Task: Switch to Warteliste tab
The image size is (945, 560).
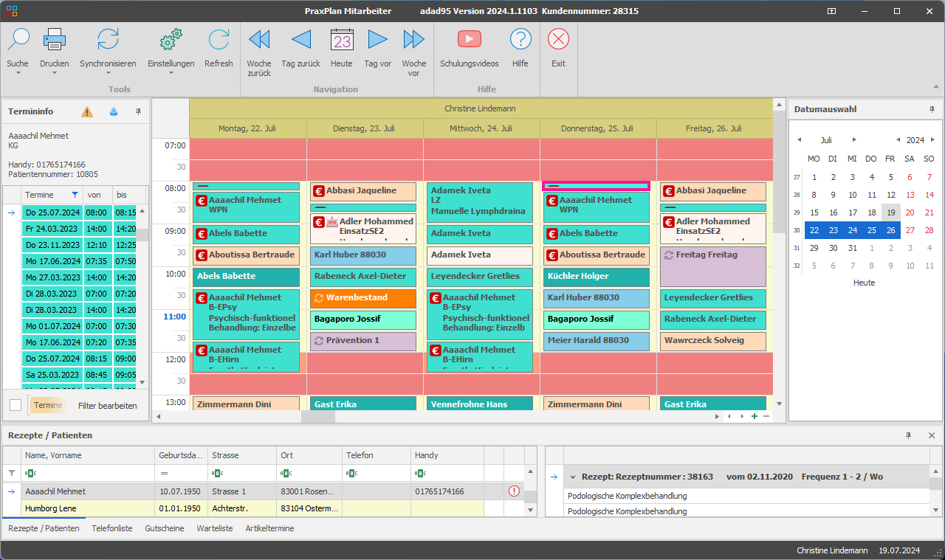Action: pyautogui.click(x=215, y=528)
